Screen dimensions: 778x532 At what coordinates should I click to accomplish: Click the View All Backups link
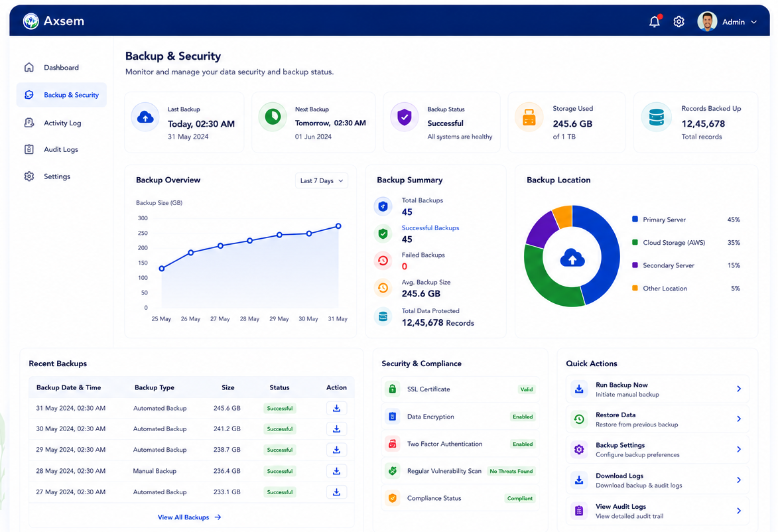pos(190,517)
